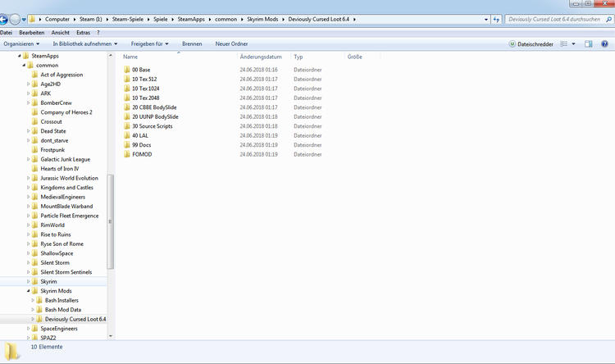Select the '20 CBBE BodySlide' folder icon
The width and height of the screenshot is (615, 364).
pos(126,107)
